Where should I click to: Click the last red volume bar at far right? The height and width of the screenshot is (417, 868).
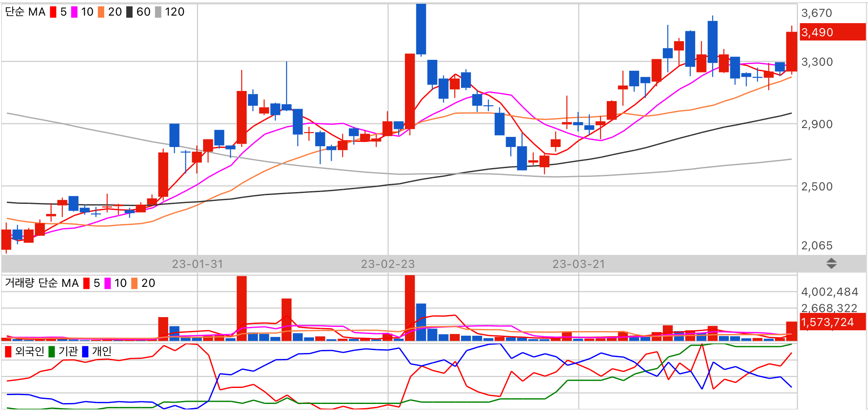click(x=791, y=331)
